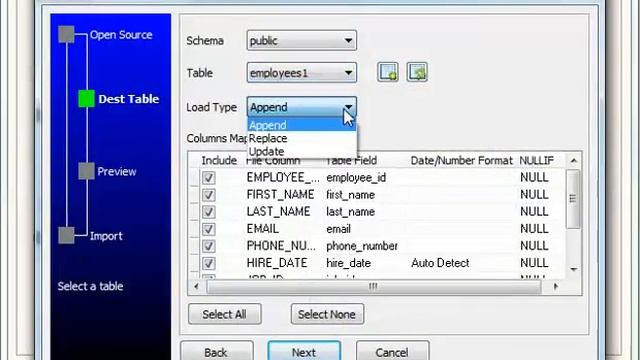Click the PHONE_NU... file column cell
This screenshot has height=360, width=640.
point(281,246)
